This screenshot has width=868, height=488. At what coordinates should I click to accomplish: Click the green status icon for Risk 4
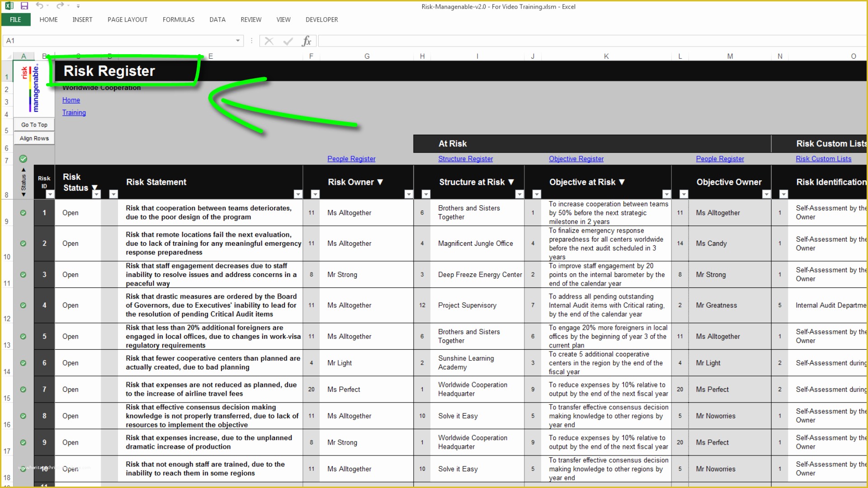click(x=23, y=305)
